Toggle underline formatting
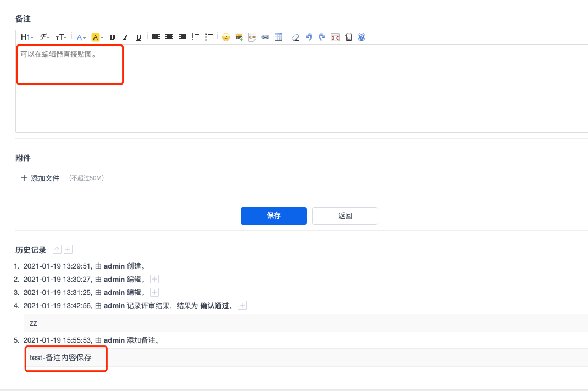 (138, 37)
